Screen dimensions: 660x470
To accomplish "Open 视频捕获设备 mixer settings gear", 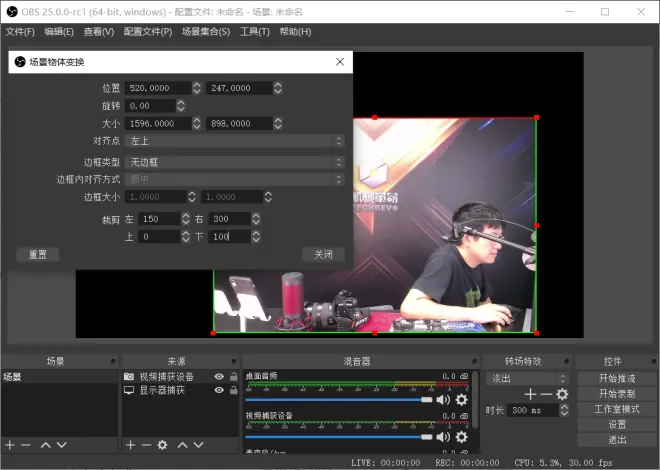I will coord(462,437).
